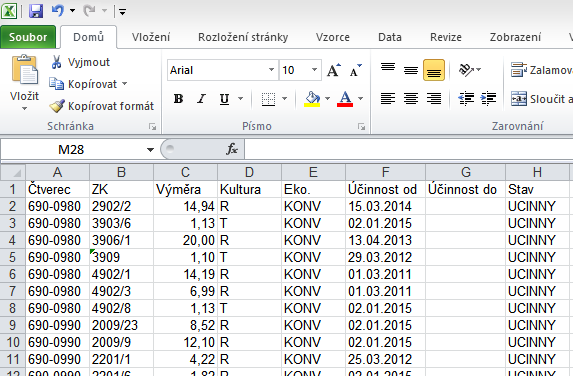The image size is (573, 376).
Task: Click into the formula bar
Action: tap(409, 149)
